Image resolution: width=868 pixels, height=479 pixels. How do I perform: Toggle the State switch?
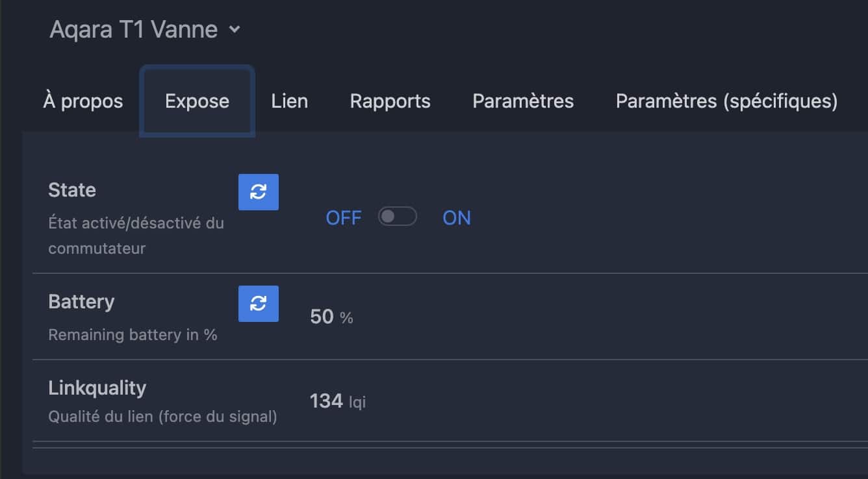pos(398,217)
